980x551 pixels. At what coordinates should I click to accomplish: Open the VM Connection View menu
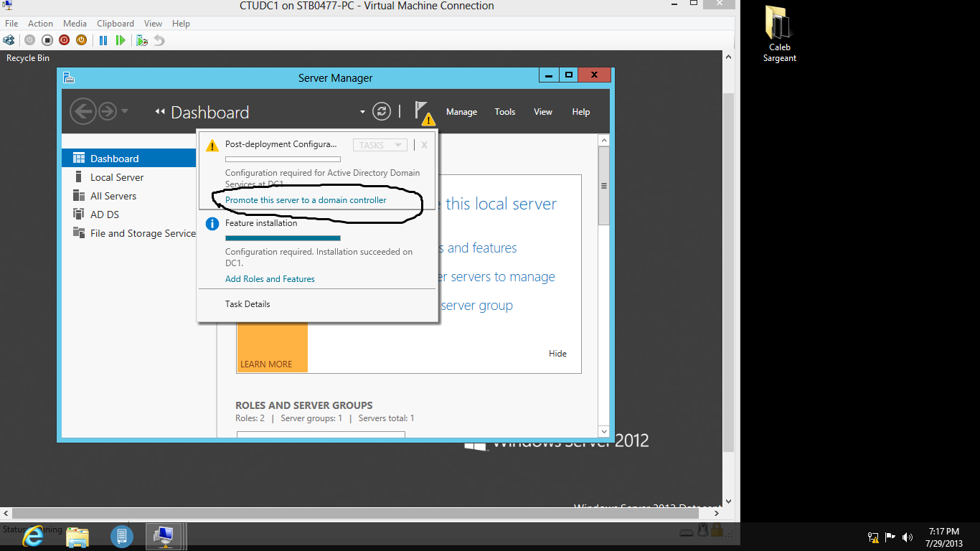pyautogui.click(x=153, y=24)
